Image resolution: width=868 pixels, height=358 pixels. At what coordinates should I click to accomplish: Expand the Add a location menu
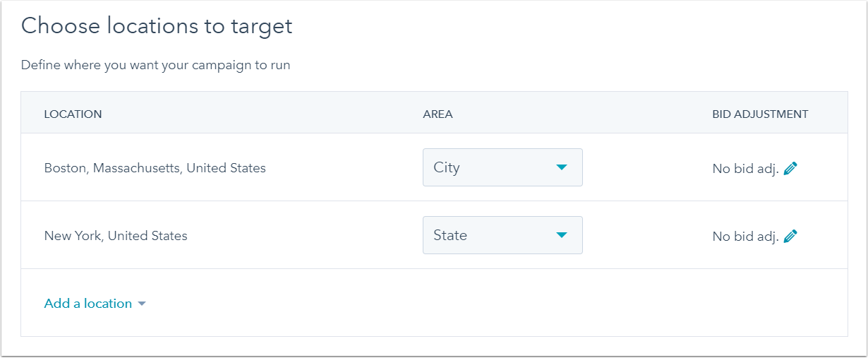95,303
